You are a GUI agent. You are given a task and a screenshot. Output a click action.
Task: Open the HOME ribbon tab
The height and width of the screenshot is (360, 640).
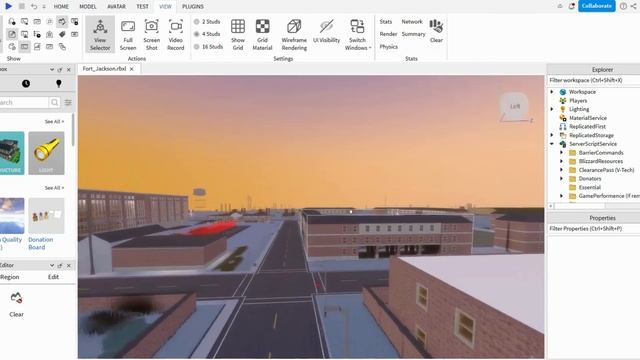[x=61, y=7]
